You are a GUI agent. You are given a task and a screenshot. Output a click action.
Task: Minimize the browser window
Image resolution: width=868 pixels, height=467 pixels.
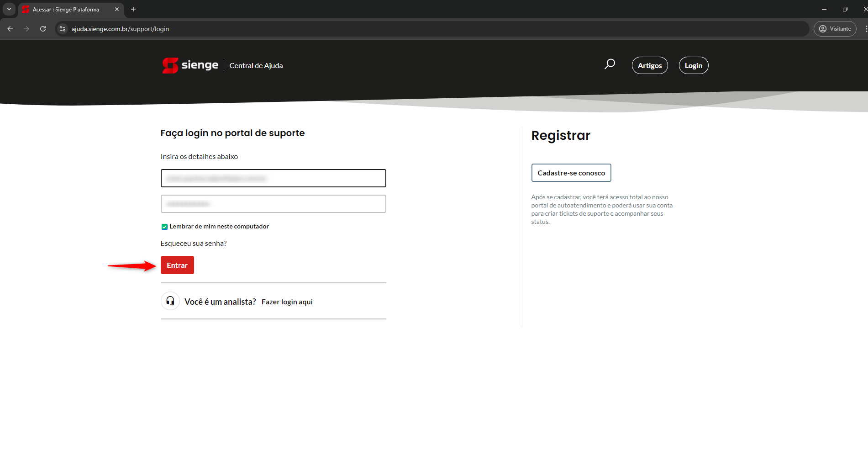pyautogui.click(x=824, y=9)
